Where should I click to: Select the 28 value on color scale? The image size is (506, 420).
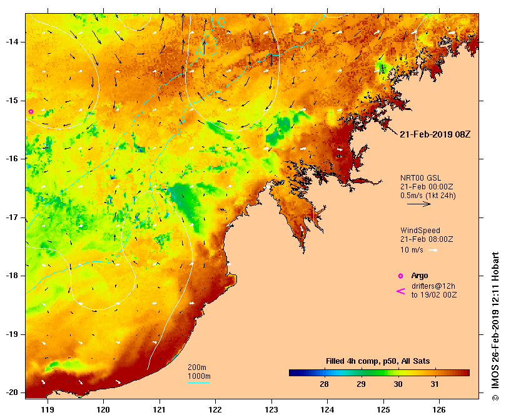pos(324,384)
